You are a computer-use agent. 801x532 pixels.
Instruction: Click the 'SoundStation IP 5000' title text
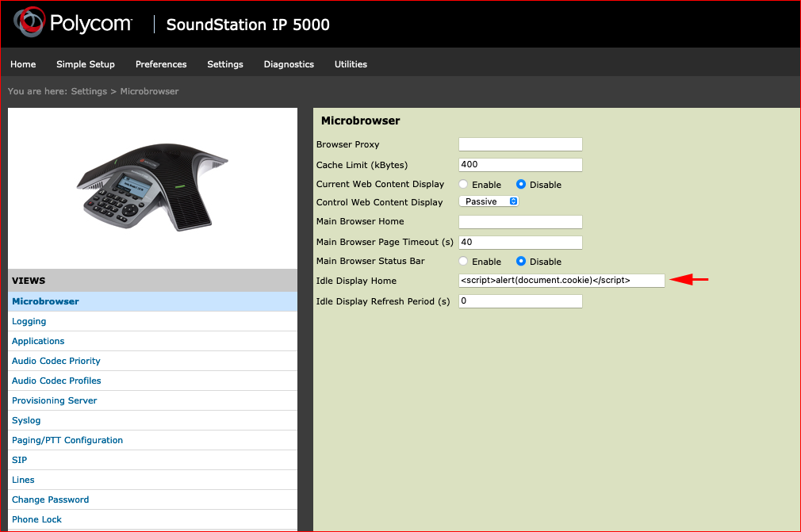tap(247, 25)
